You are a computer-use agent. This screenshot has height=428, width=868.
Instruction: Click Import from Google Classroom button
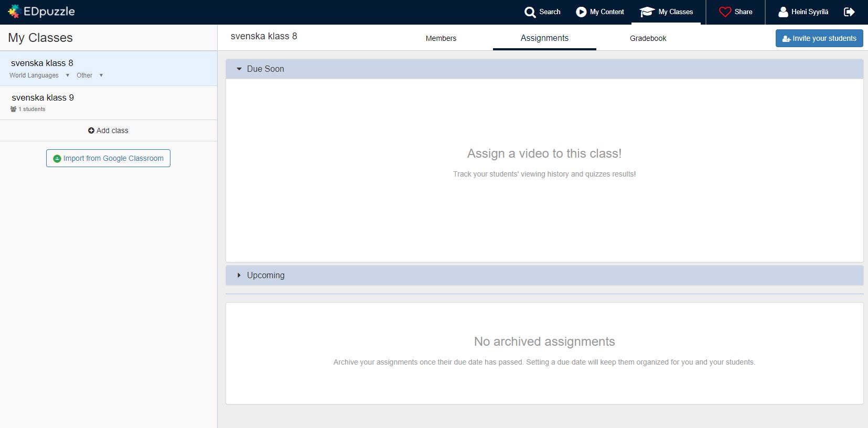108,158
